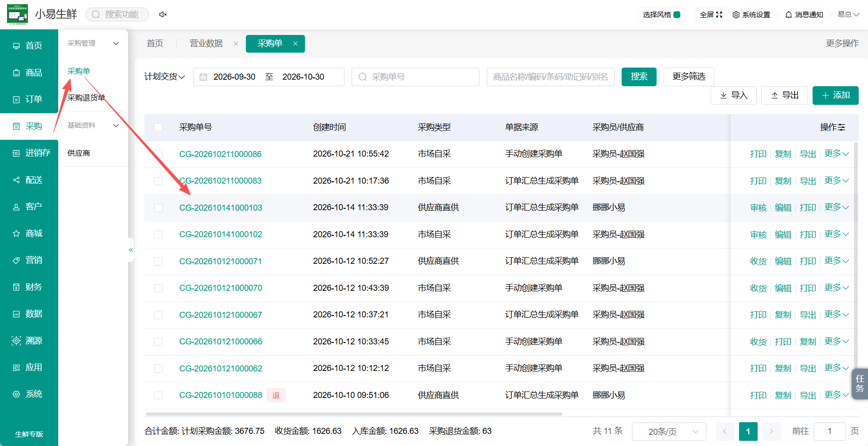Collapse the 基础资料 menu group
868x446 pixels.
[93, 125]
